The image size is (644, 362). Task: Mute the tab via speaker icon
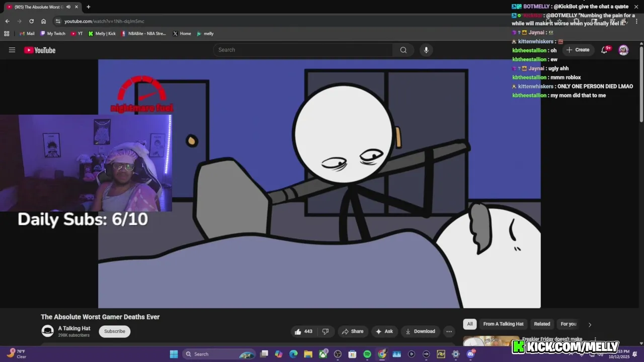click(x=68, y=7)
